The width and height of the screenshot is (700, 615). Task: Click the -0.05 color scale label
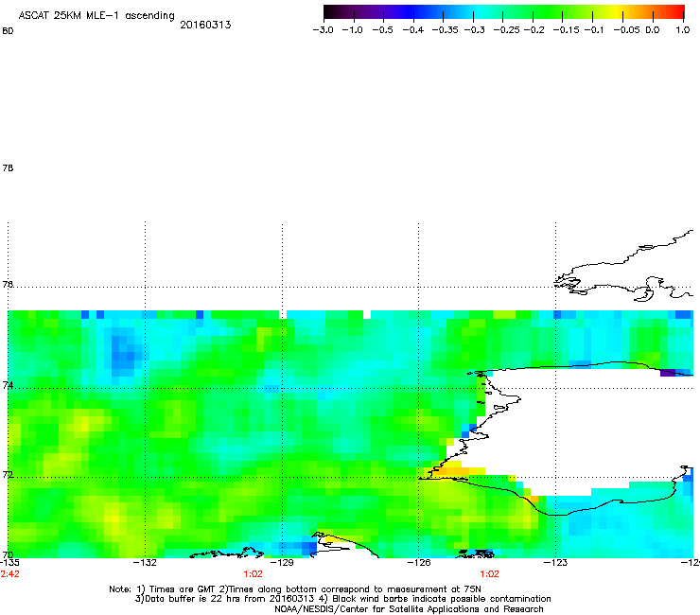(x=627, y=30)
